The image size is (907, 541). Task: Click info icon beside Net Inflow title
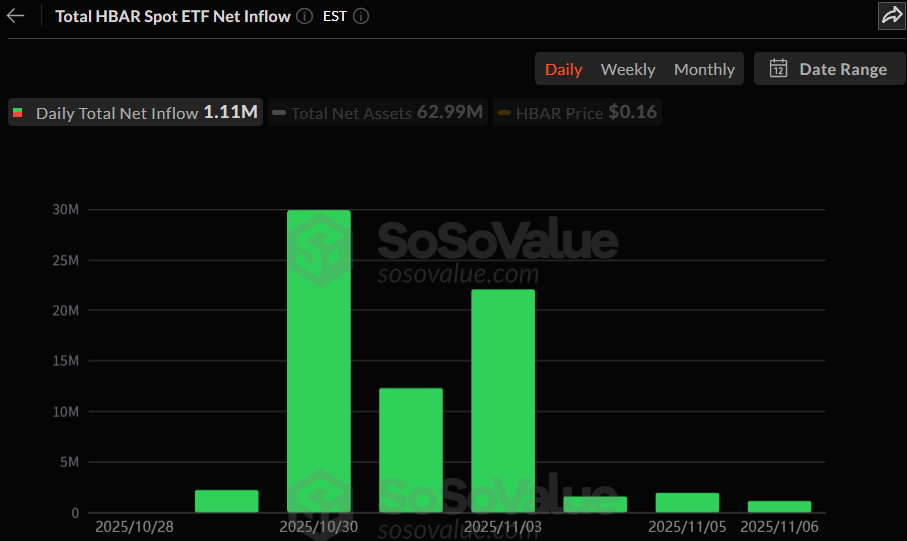point(305,16)
